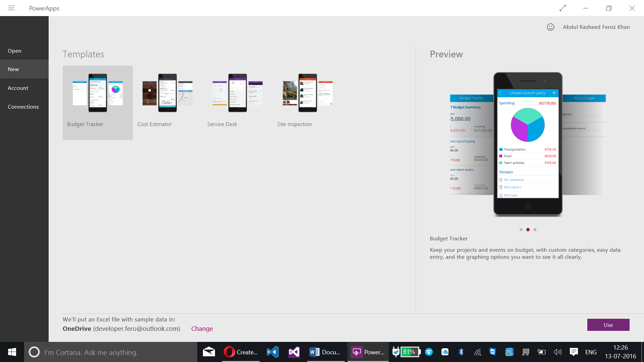The width and height of the screenshot is (644, 362).
Task: Select the Service Desk template
Action: tap(238, 103)
